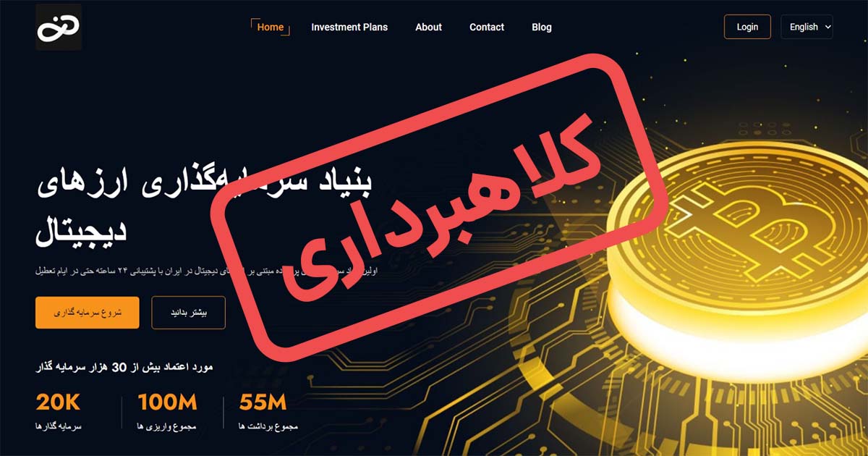Select the 20K investors statistic
Viewport: 868px width, 456px height.
click(59, 411)
